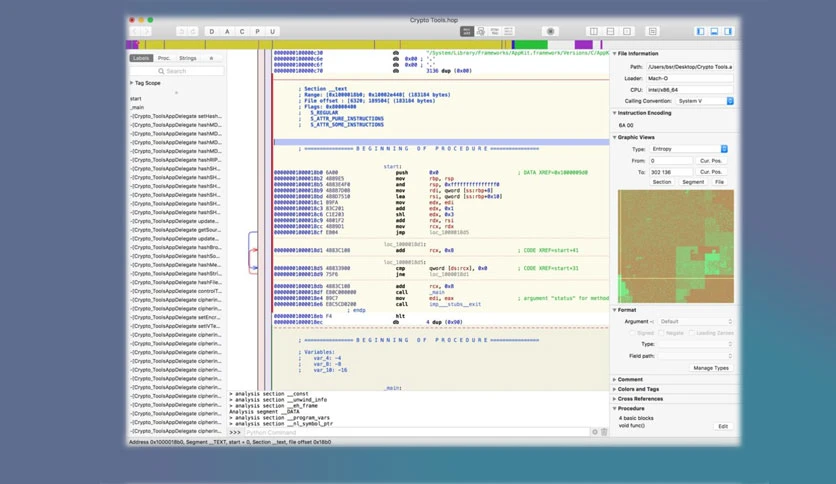
Task: Click the To address field
Action: [670, 172]
